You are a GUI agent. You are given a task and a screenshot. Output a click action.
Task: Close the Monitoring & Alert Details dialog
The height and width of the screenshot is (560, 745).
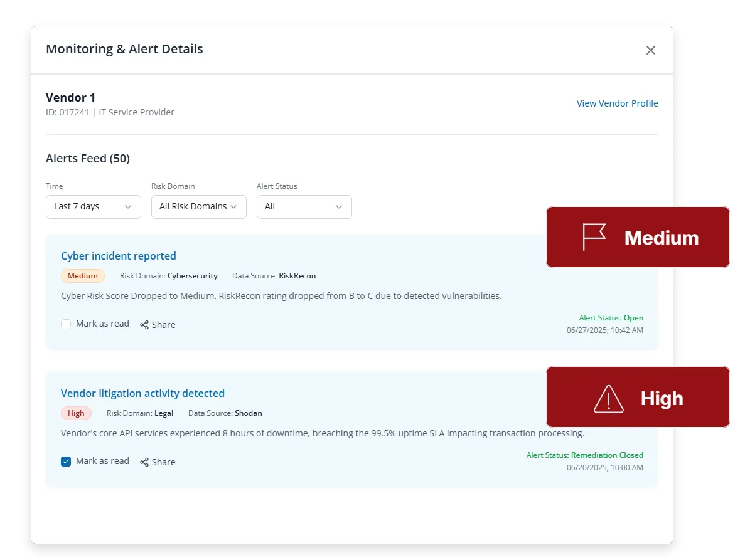(x=650, y=50)
